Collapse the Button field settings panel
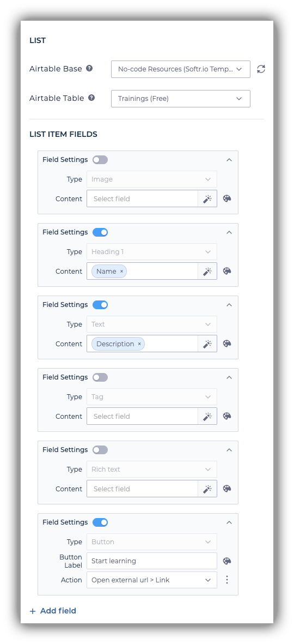 click(x=229, y=522)
